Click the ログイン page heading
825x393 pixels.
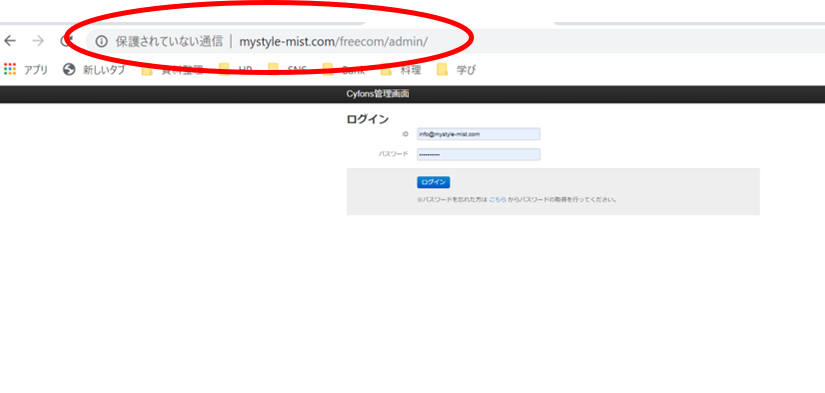[367, 119]
